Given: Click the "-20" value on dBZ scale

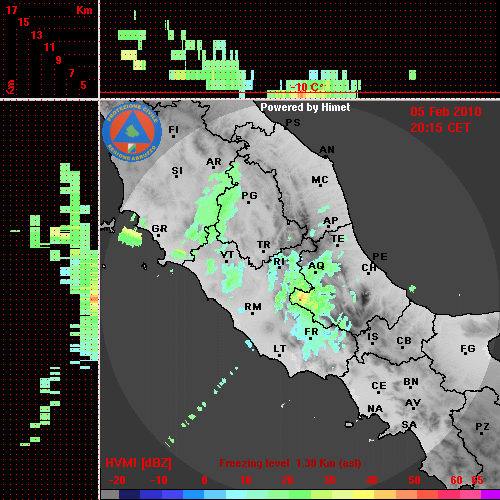Looking at the screenshot, I should coord(117,480).
